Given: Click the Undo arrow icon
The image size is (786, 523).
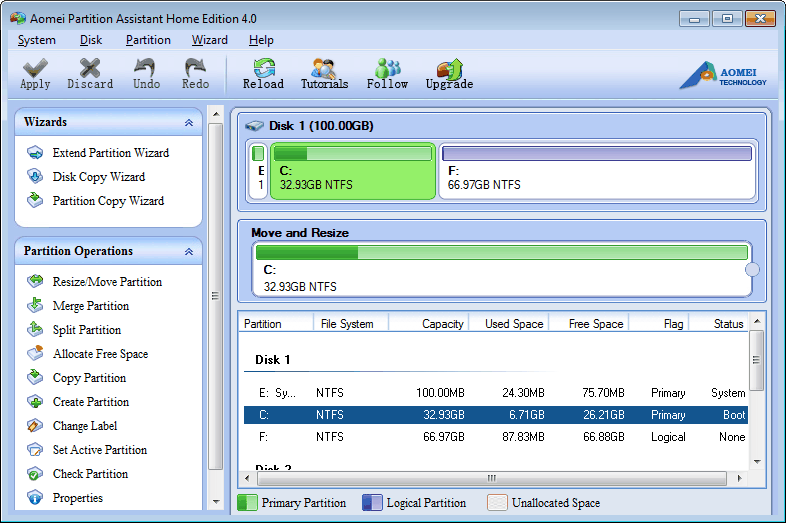Looking at the screenshot, I should point(145,67).
